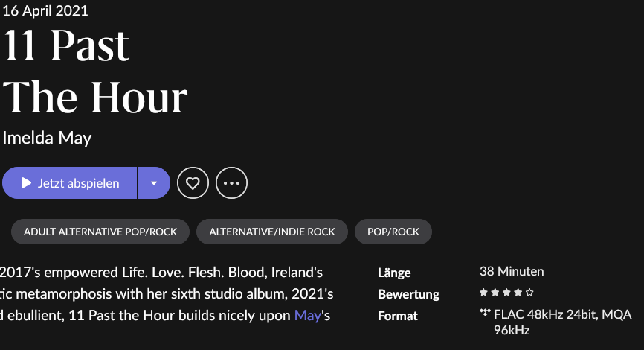Click the fourth filled rating star
Viewport: 644px width, 350px height.
(x=518, y=293)
